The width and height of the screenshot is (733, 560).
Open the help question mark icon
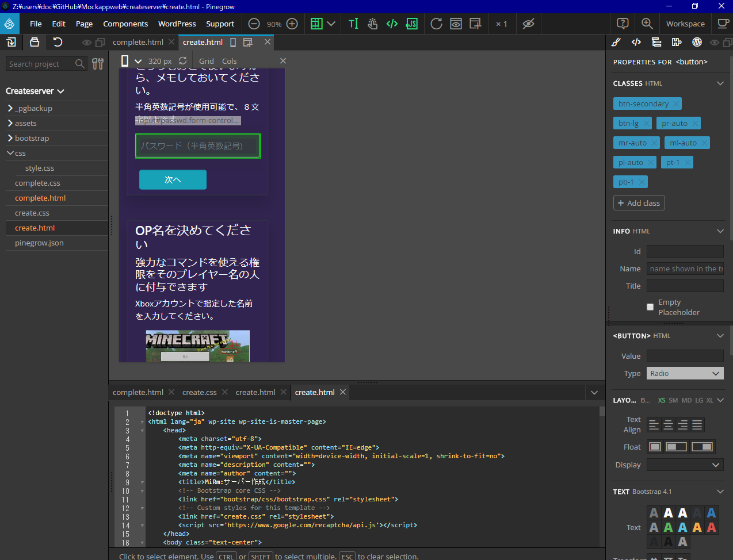pos(623,24)
